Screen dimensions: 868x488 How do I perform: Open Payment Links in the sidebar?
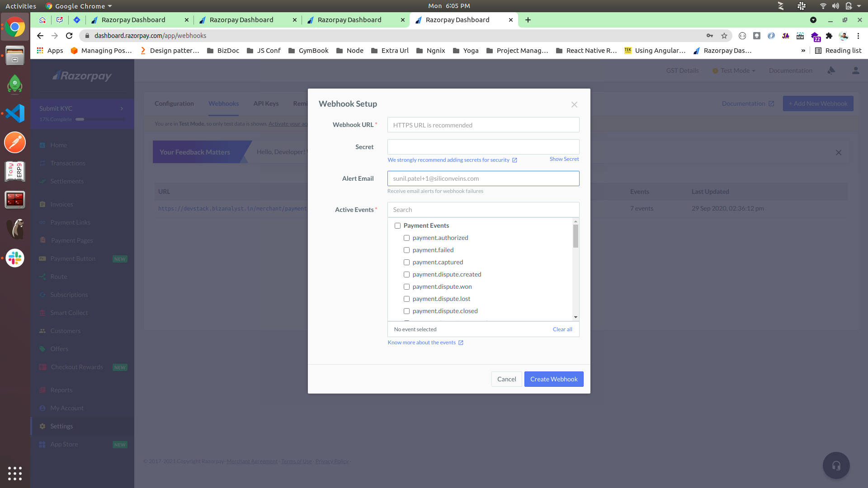[x=70, y=222]
